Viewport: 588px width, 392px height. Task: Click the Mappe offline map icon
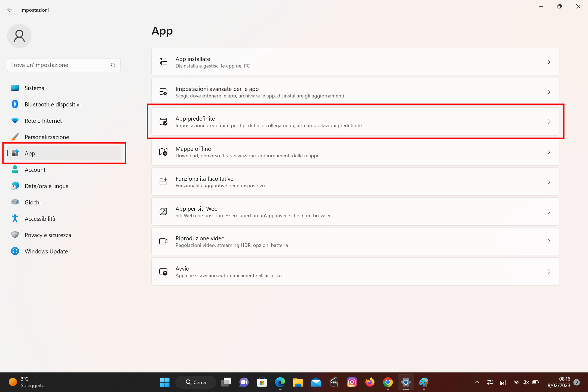163,152
